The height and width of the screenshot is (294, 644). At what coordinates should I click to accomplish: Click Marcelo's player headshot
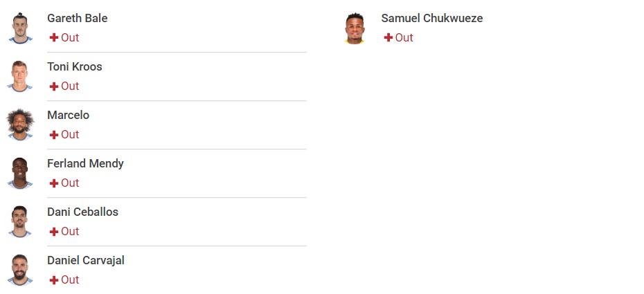pos(19,125)
